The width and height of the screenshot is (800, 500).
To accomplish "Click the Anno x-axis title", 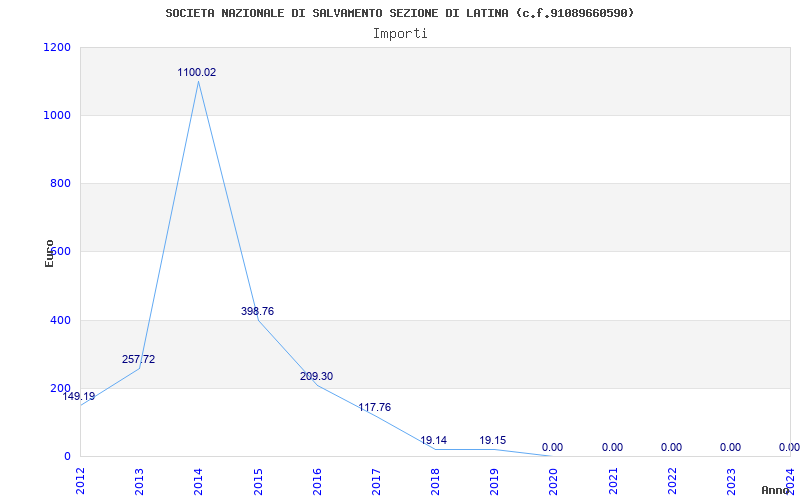I will pos(775,490).
